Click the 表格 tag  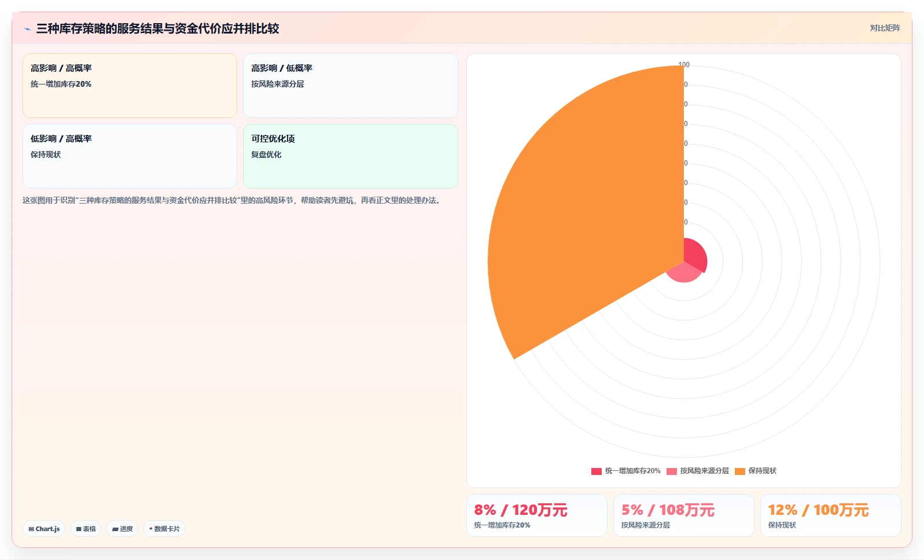[x=86, y=529]
